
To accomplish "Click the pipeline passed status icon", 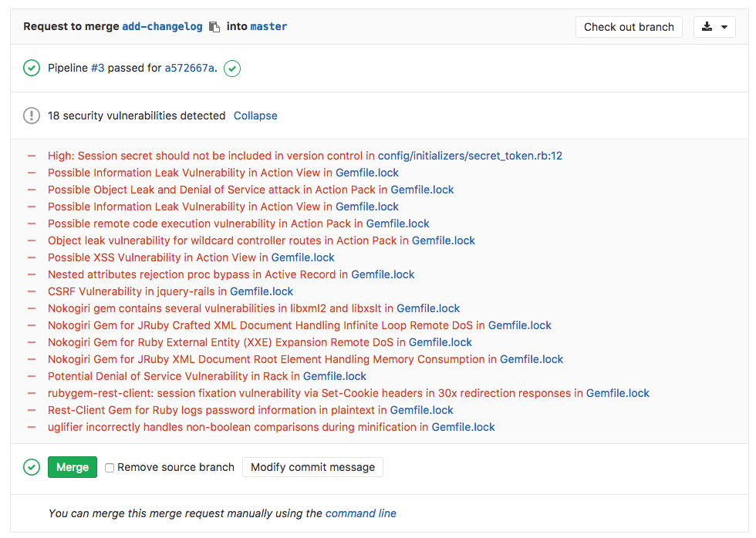I will click(x=32, y=69).
